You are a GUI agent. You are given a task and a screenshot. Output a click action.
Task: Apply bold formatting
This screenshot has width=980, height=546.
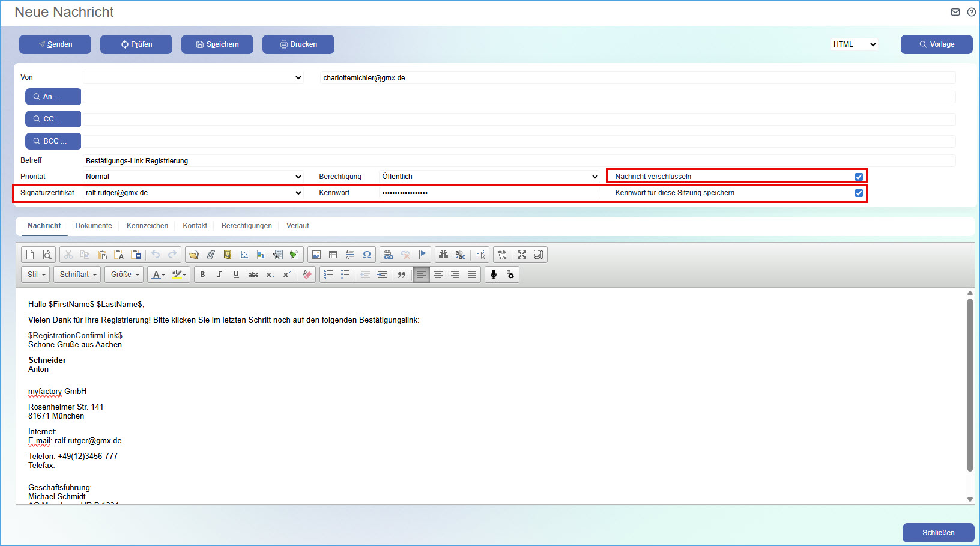(x=202, y=275)
